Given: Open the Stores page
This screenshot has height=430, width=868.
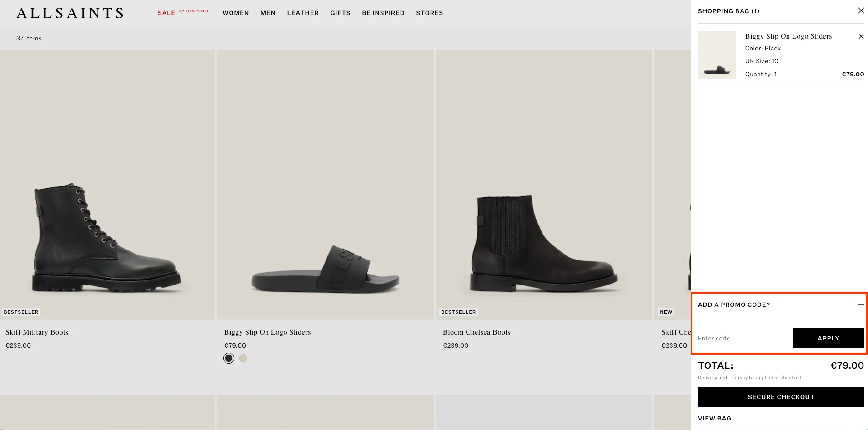Looking at the screenshot, I should (429, 13).
